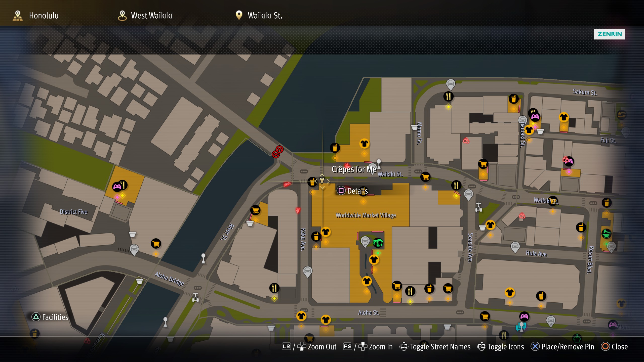The image size is (644, 362).
Task: Click the green palm tree icon in Market Village
Action: point(378,243)
